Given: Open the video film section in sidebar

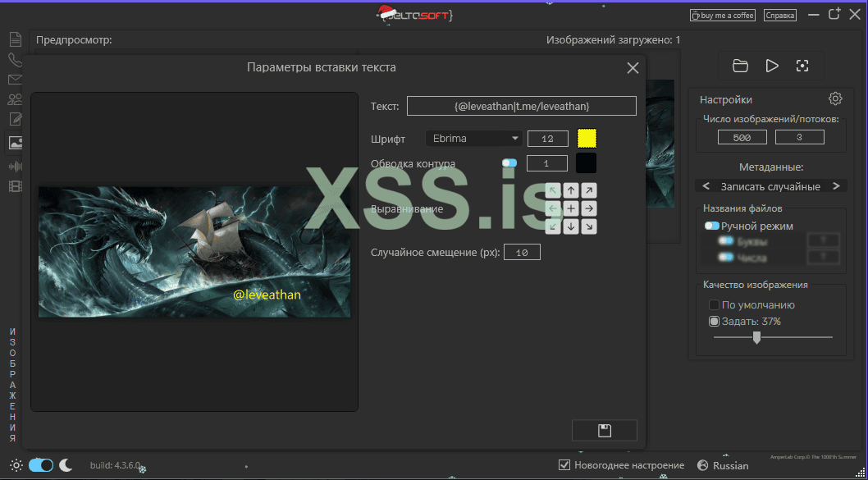Looking at the screenshot, I should point(15,186).
